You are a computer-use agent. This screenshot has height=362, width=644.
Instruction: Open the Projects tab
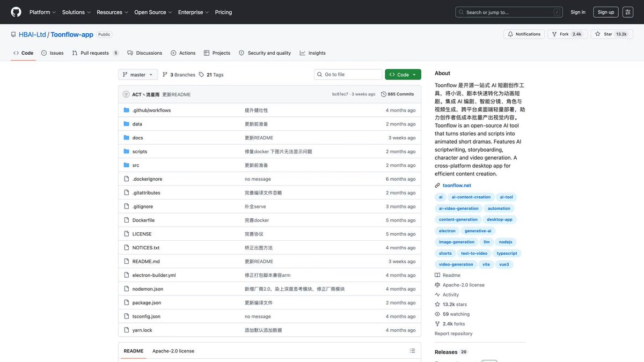click(x=217, y=53)
